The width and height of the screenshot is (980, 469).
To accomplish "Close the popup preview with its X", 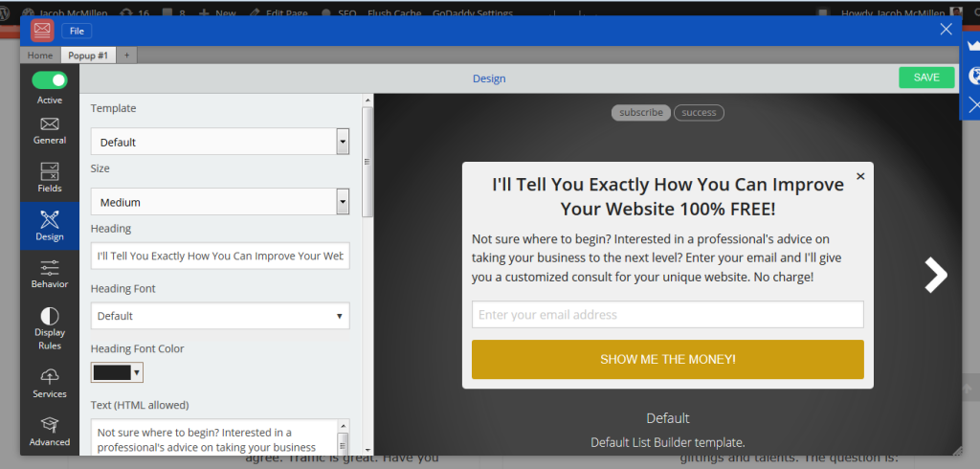I will click(860, 176).
